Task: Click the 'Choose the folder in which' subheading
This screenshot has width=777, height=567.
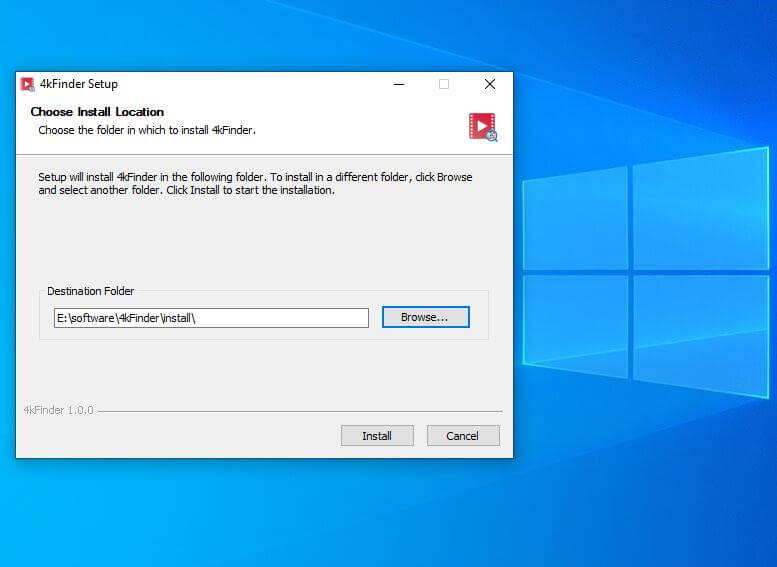Action: (147, 130)
